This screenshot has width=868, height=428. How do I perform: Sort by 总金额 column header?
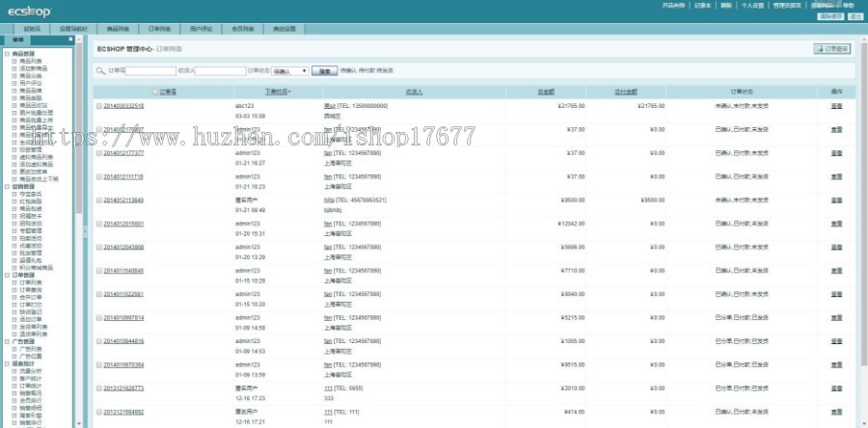546,92
